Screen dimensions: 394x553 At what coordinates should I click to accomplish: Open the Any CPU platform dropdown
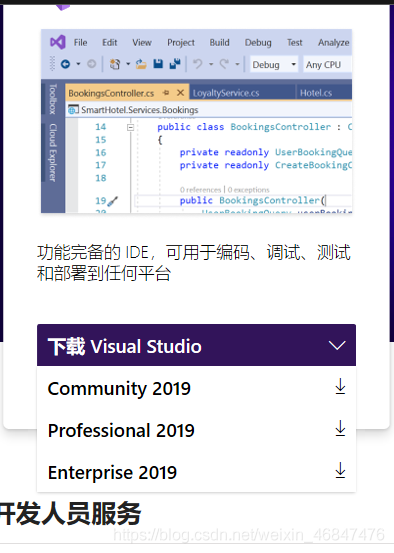click(327, 65)
